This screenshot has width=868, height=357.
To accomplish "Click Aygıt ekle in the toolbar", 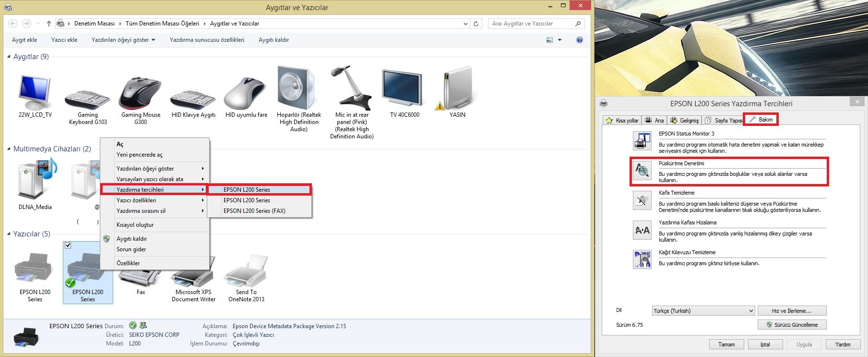I will click(24, 40).
